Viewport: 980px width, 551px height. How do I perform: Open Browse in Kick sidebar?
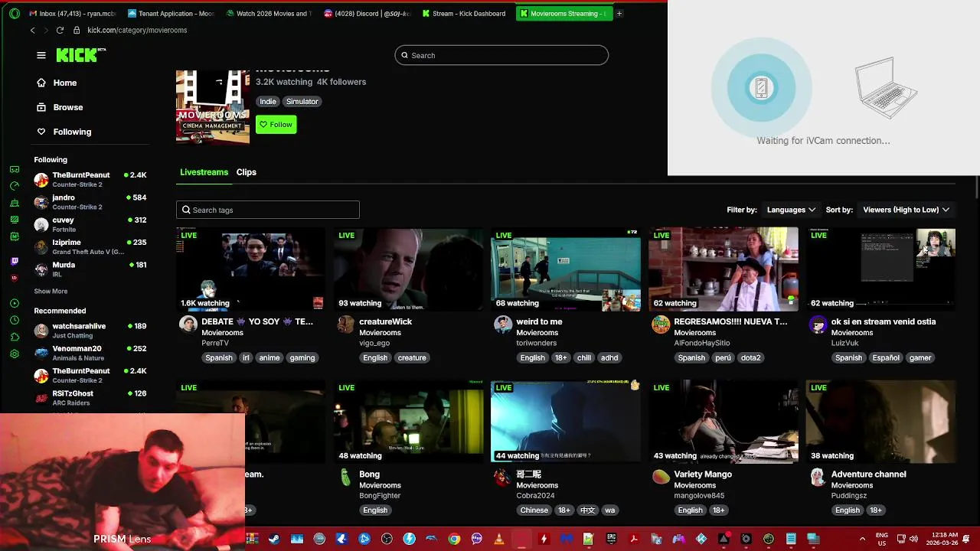60,107
